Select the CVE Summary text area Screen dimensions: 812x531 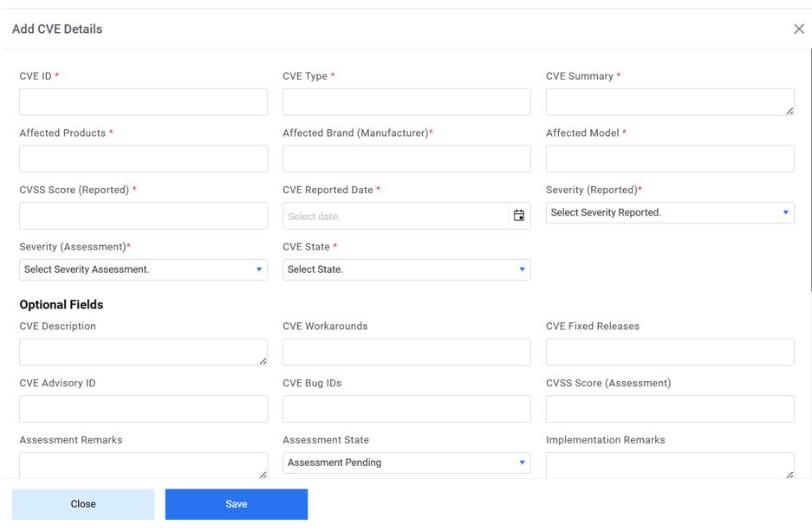pyautogui.click(x=669, y=102)
